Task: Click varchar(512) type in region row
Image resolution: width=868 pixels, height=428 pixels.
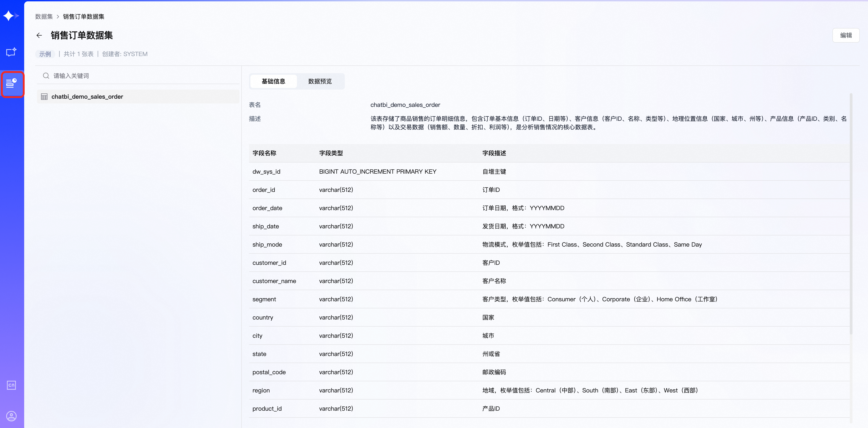Action: click(x=336, y=390)
